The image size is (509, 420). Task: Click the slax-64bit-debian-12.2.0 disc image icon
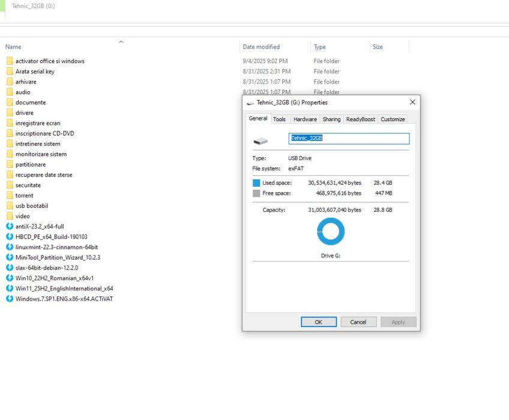coord(10,268)
